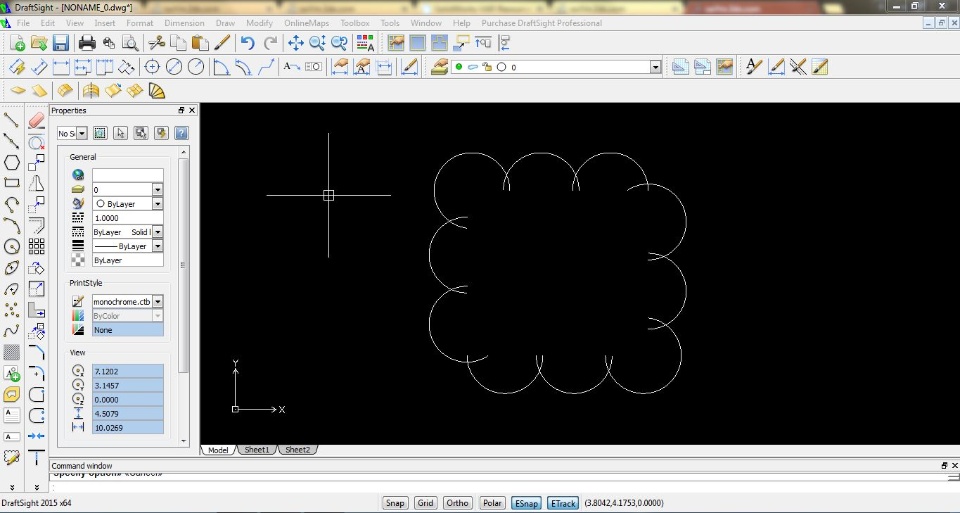
Task: Click the Properties panel vertical scrollbar
Action: click(183, 265)
